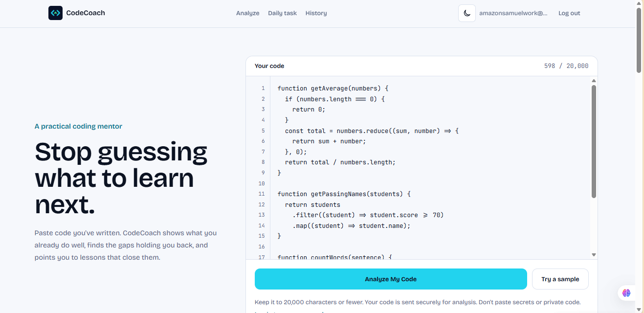Click the Try a sample button
This screenshot has width=644, height=313.
coord(560,279)
